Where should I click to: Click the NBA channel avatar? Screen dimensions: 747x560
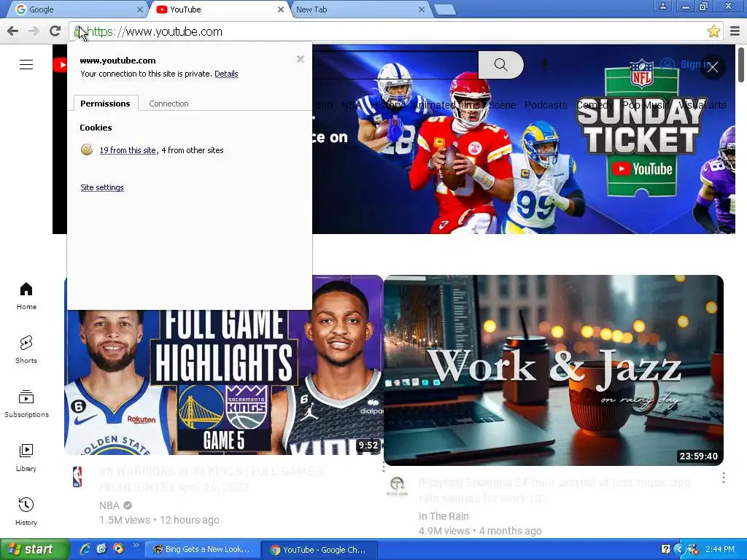pyautogui.click(x=77, y=477)
